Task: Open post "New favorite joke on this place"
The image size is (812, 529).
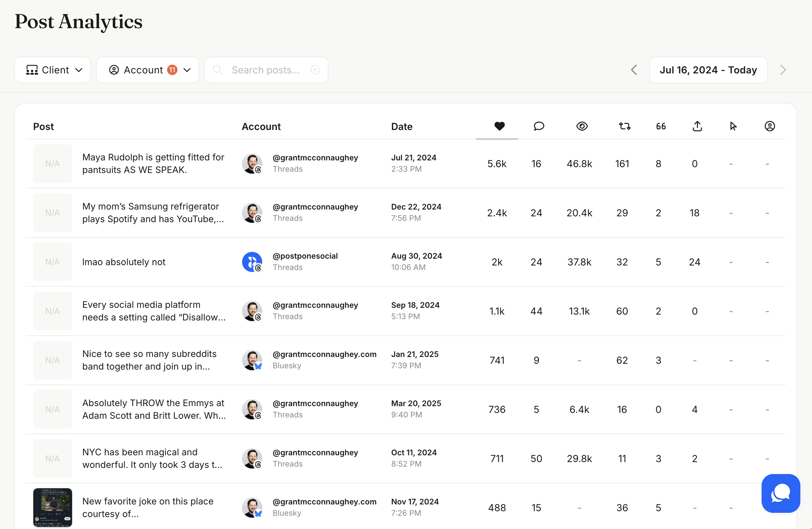Action: click(148, 508)
